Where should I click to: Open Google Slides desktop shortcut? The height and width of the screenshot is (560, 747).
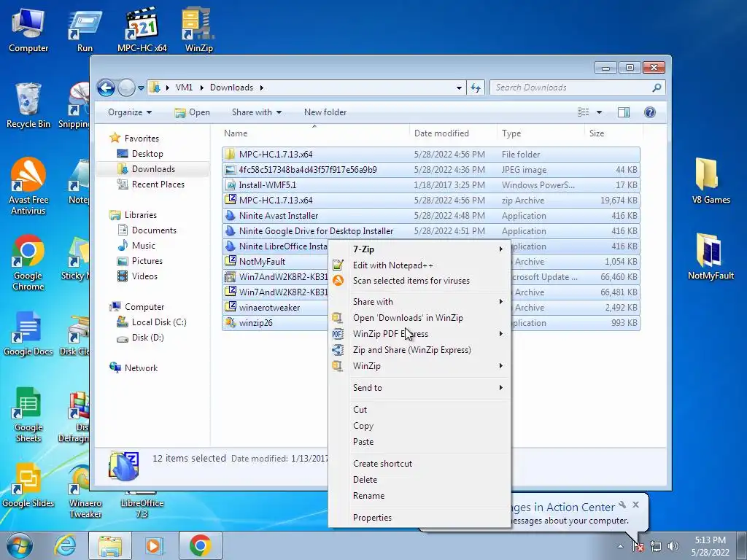click(x=28, y=485)
